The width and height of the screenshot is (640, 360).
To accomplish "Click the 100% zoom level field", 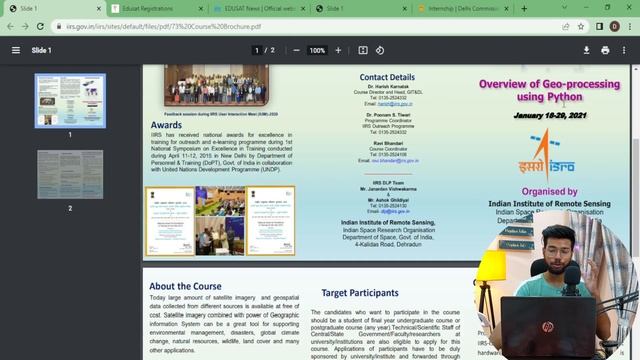I will click(317, 50).
